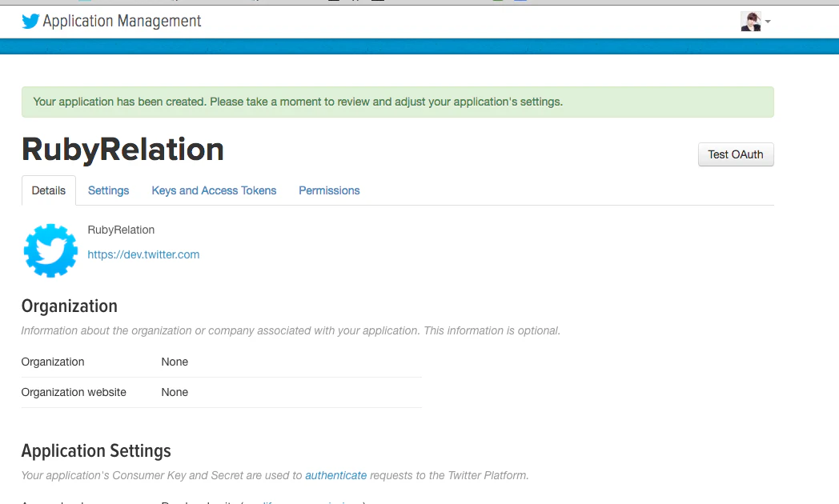The height and width of the screenshot is (504, 839).
Task: Click the Organization section heading
Action: pyautogui.click(x=69, y=306)
